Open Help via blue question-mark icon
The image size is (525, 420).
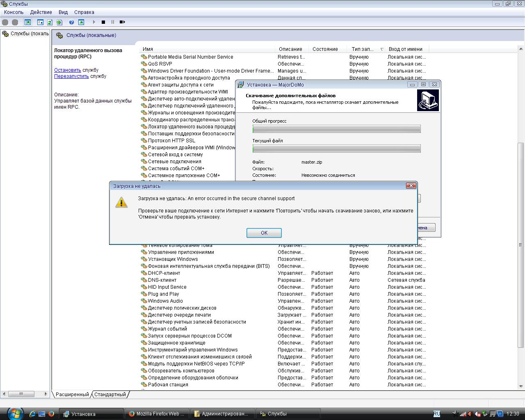[x=71, y=22]
